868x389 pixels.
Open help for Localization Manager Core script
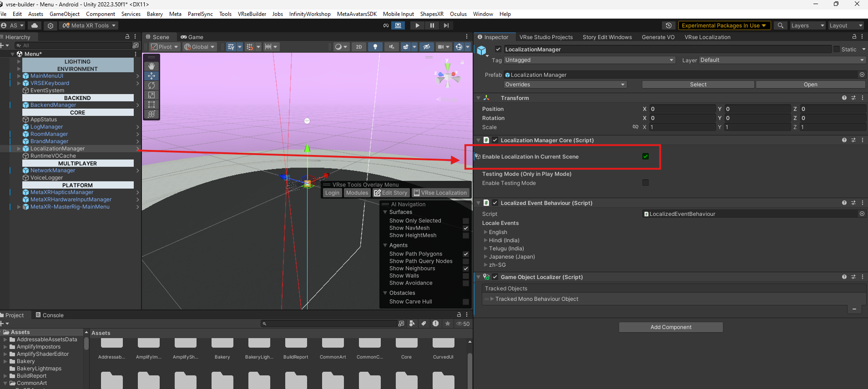coord(844,140)
